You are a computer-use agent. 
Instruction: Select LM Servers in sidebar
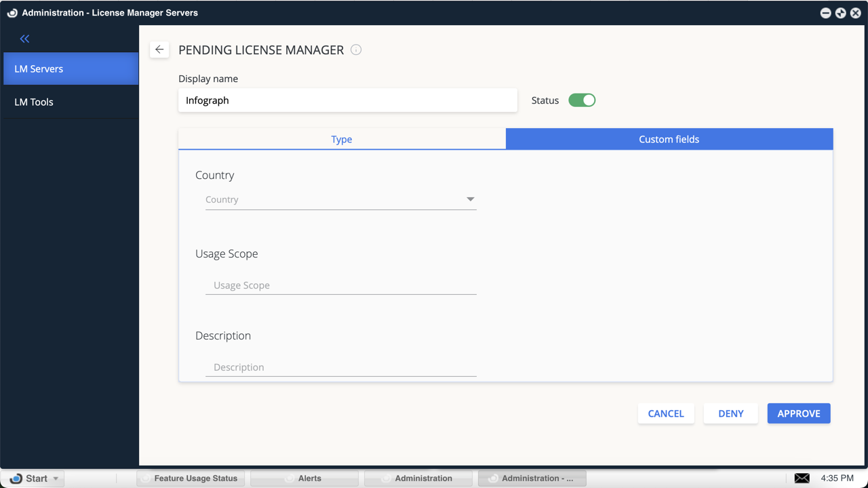[71, 68]
